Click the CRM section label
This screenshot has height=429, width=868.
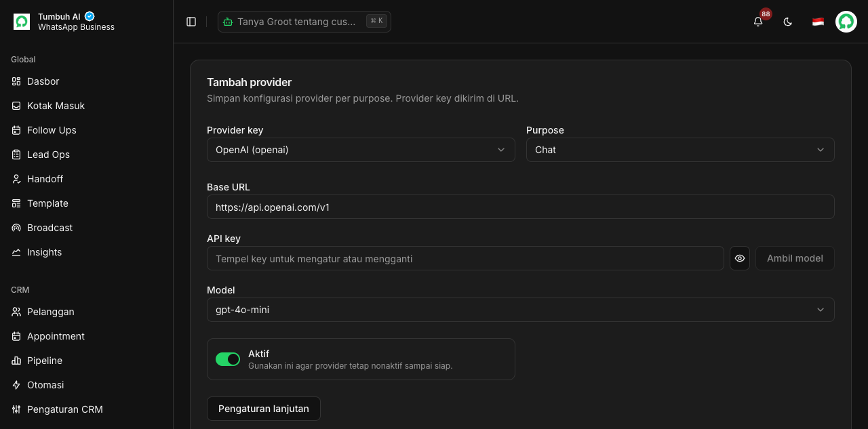[20, 290]
